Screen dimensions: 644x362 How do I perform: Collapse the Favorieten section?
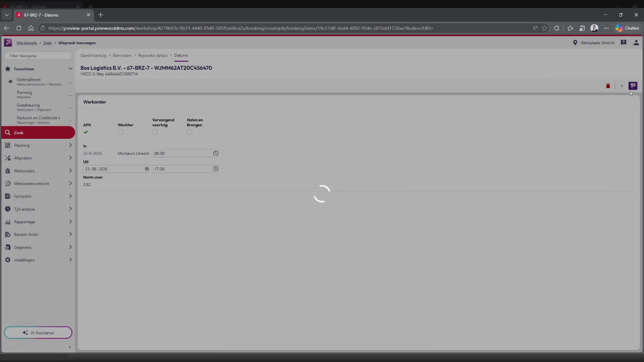[x=70, y=69]
